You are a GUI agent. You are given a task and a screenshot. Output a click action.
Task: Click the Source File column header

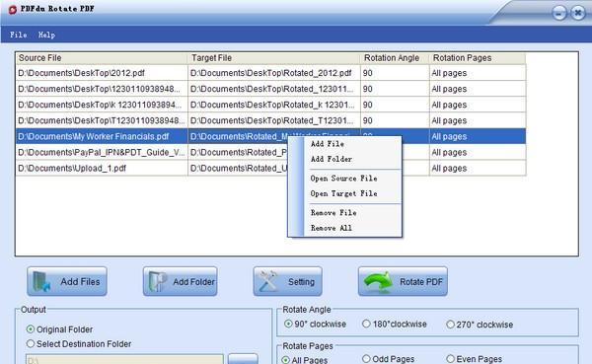pos(102,58)
